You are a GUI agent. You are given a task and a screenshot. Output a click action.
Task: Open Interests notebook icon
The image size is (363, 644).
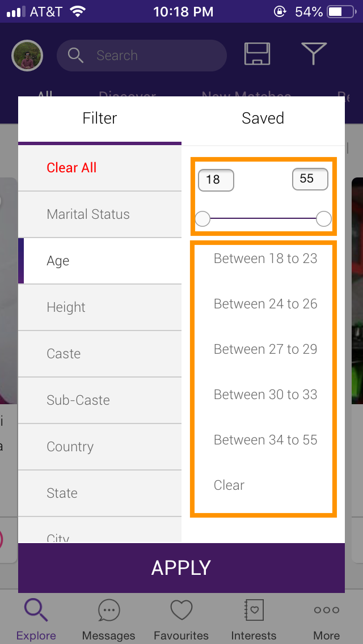(254, 610)
